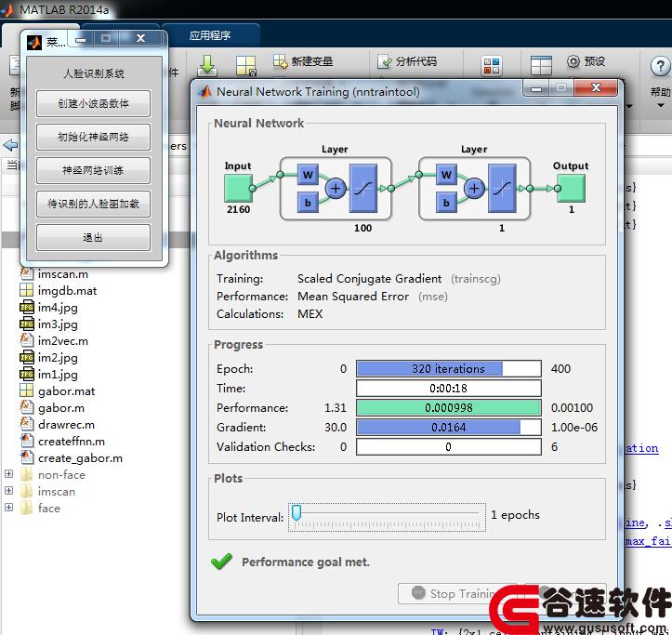Select im2vec.m file icon
Screen dimensions: 672x635
[x=26, y=340]
